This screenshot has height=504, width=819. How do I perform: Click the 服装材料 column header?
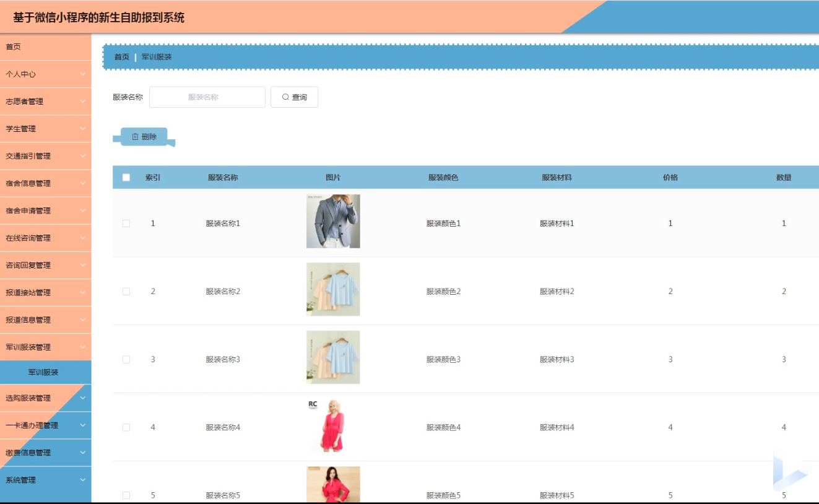(557, 178)
